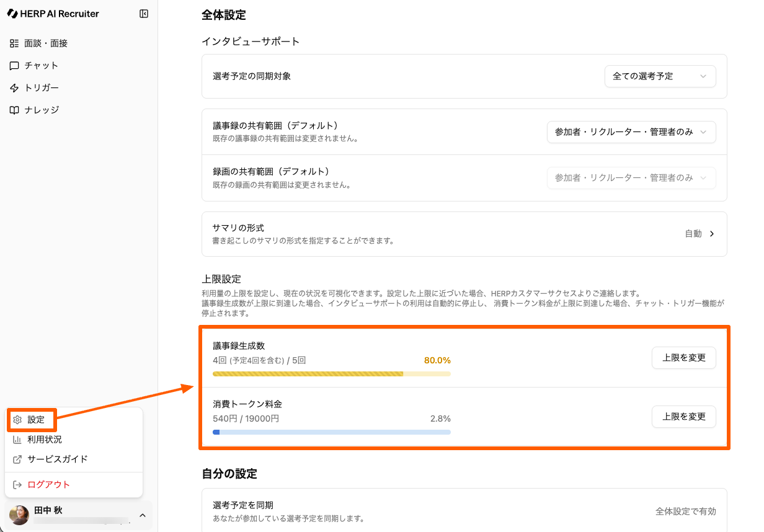Select 利用状況 in the user menu

[45, 440]
